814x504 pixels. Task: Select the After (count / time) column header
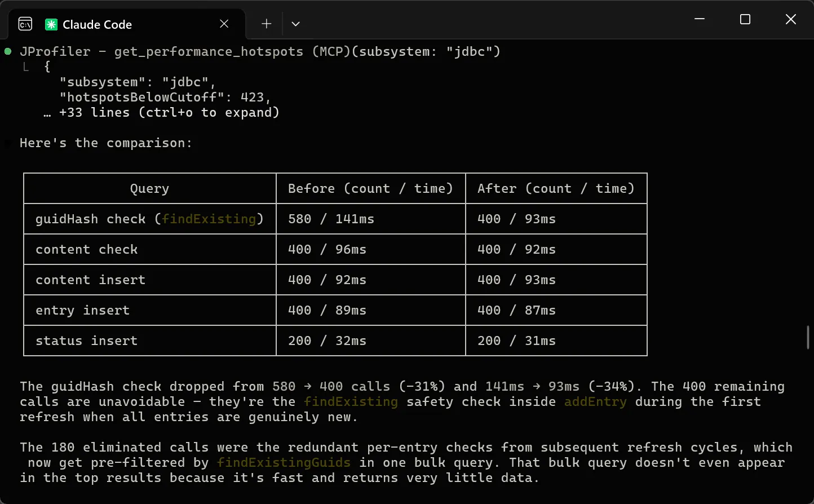coord(556,188)
